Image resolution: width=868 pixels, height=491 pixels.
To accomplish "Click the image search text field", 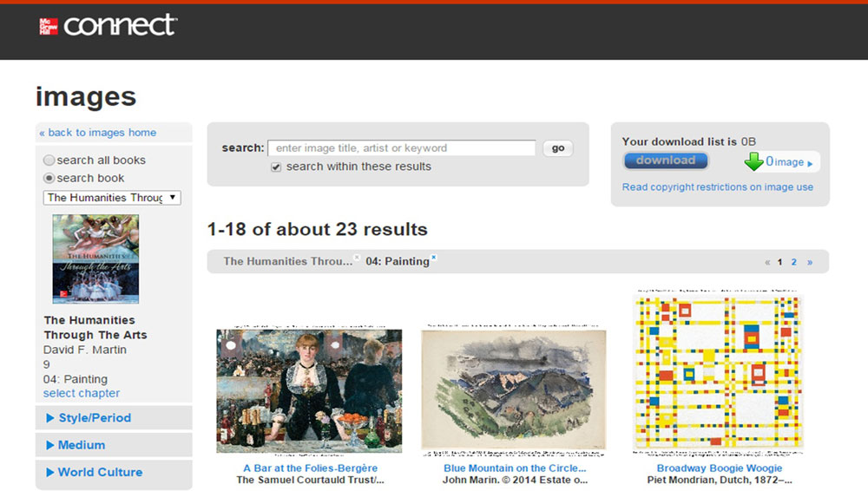I will click(402, 148).
